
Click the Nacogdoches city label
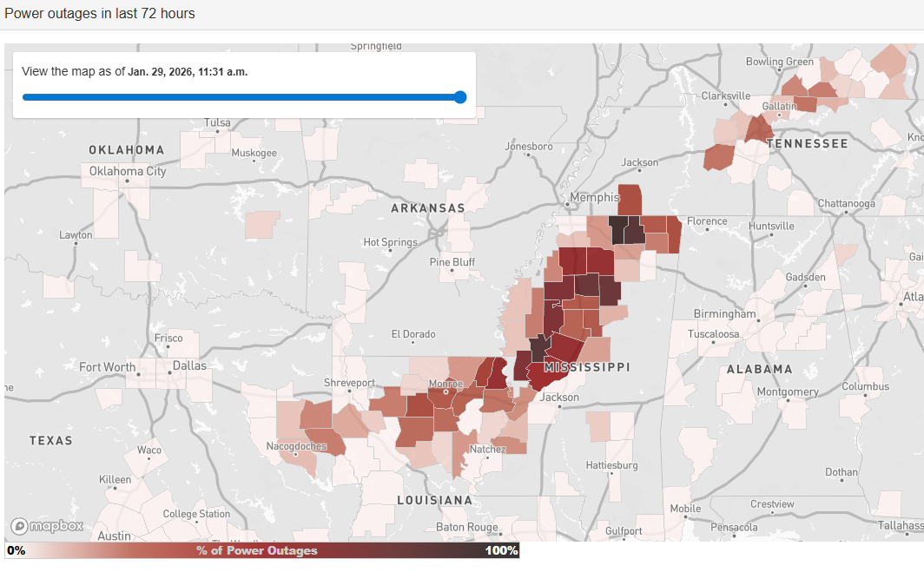pos(296,446)
